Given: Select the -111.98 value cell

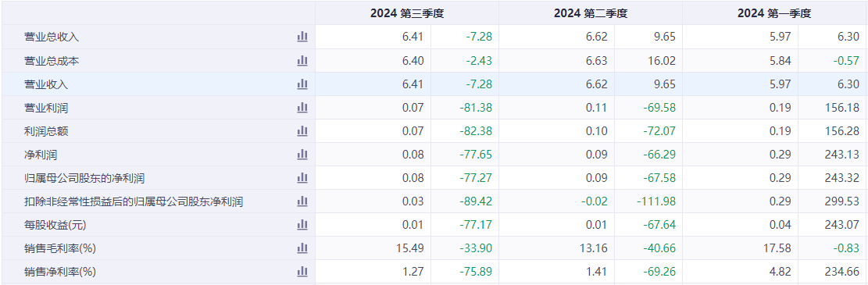Looking at the screenshot, I should [648, 201].
